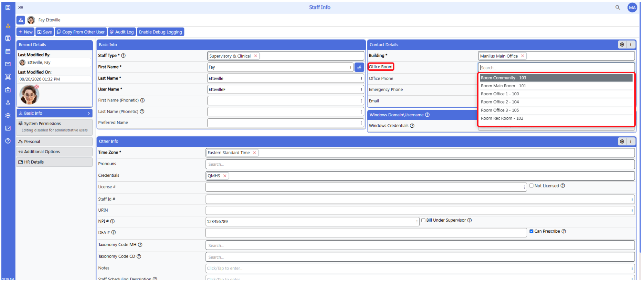The width and height of the screenshot is (644, 282).
Task: Open Contact Details gear settings
Action: pos(622,45)
